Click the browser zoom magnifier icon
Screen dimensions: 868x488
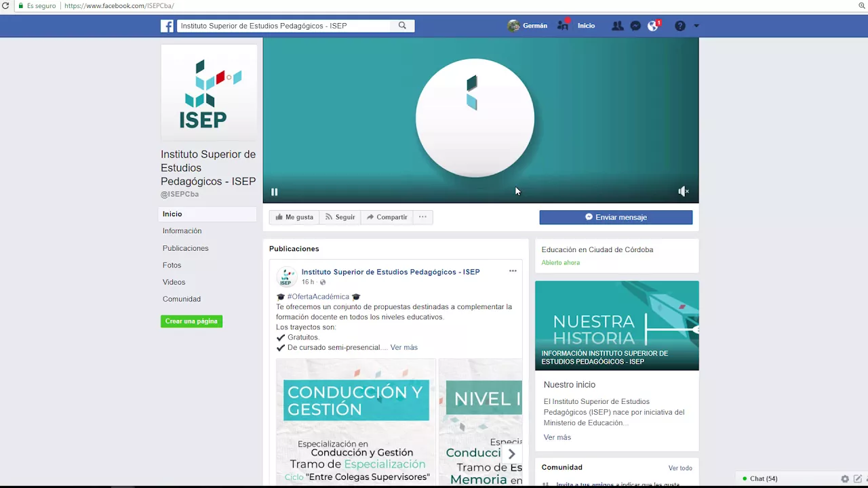pyautogui.click(x=862, y=5)
